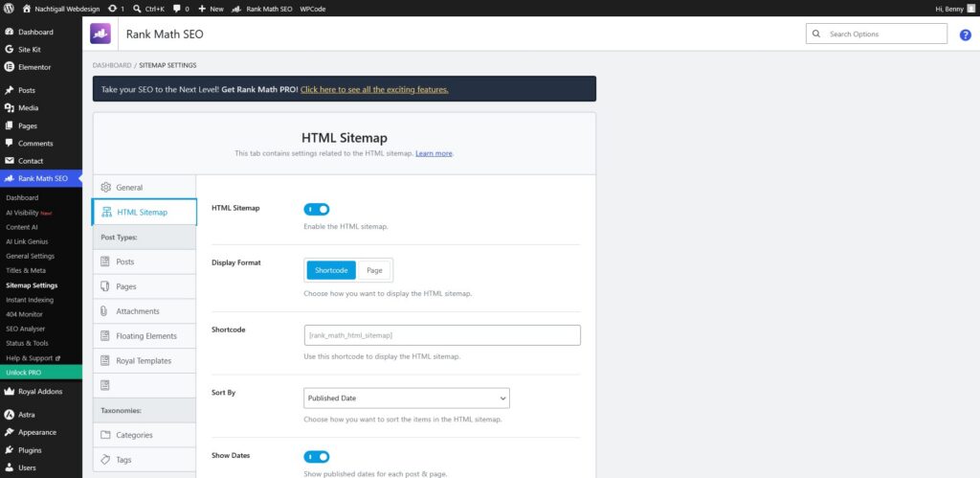Open the Posts post type tab

145,262
